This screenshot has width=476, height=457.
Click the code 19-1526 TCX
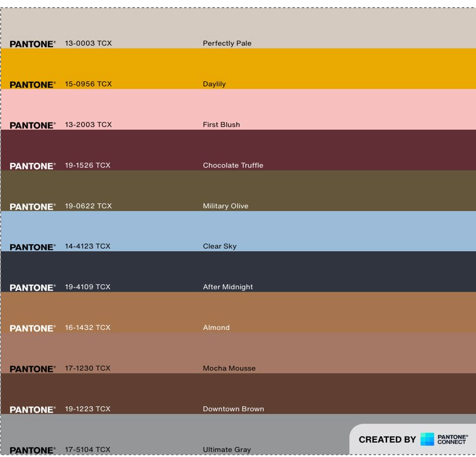click(88, 165)
